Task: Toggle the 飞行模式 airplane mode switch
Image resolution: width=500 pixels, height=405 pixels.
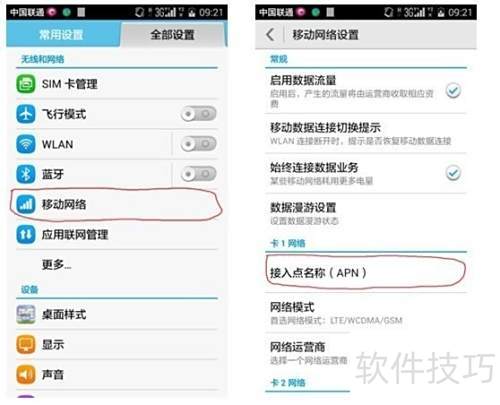Action: point(199,114)
